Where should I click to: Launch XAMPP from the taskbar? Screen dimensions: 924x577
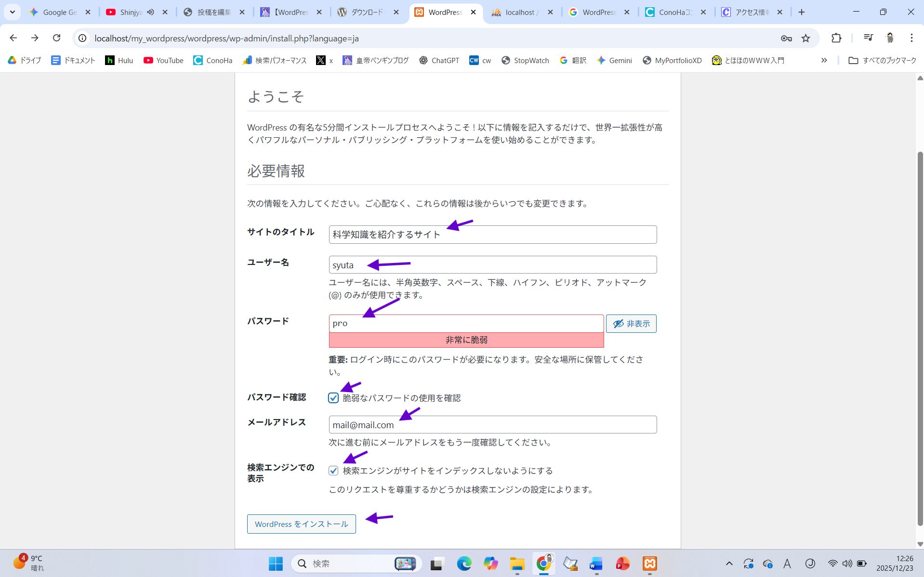649,563
